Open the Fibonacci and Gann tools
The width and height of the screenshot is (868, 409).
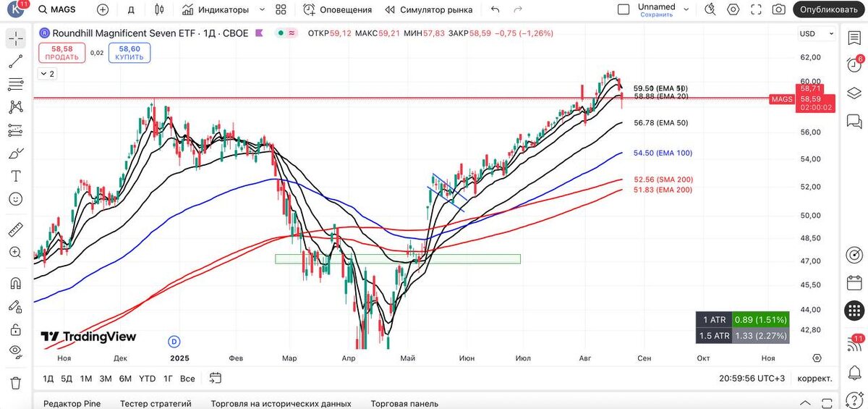(x=15, y=84)
